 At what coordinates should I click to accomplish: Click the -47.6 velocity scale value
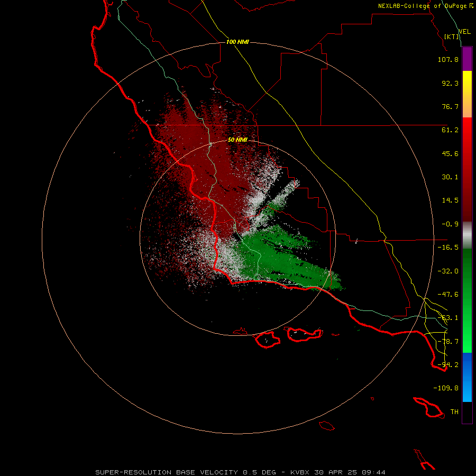point(448,295)
